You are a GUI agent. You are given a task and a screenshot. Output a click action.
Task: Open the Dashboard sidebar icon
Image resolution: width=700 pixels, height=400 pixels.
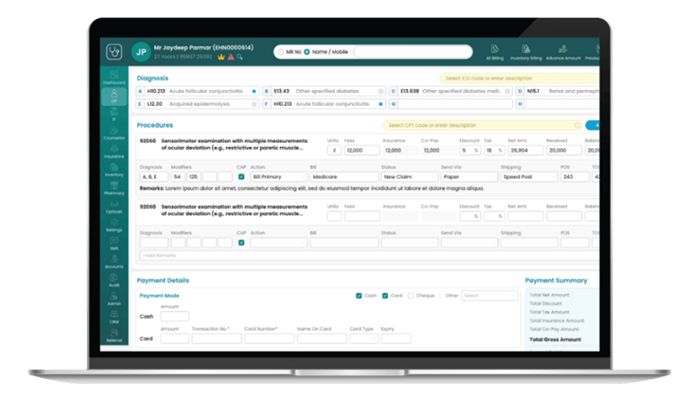(114, 77)
